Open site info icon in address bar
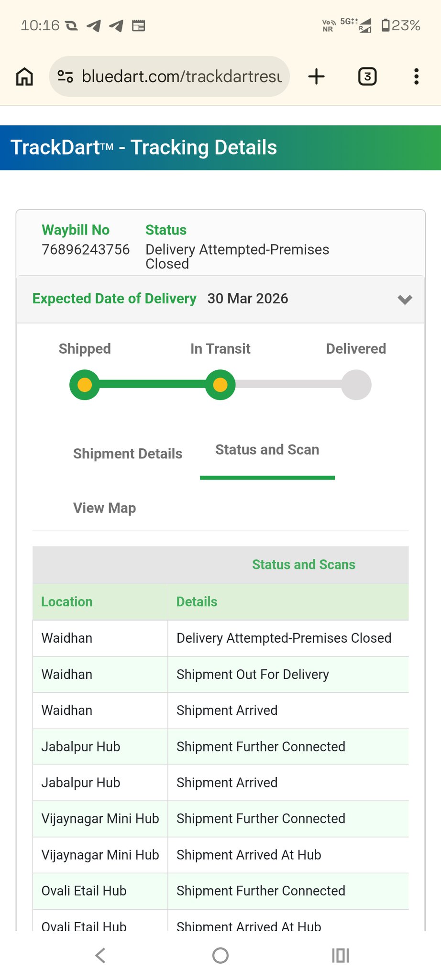The image size is (441, 980). [x=65, y=77]
